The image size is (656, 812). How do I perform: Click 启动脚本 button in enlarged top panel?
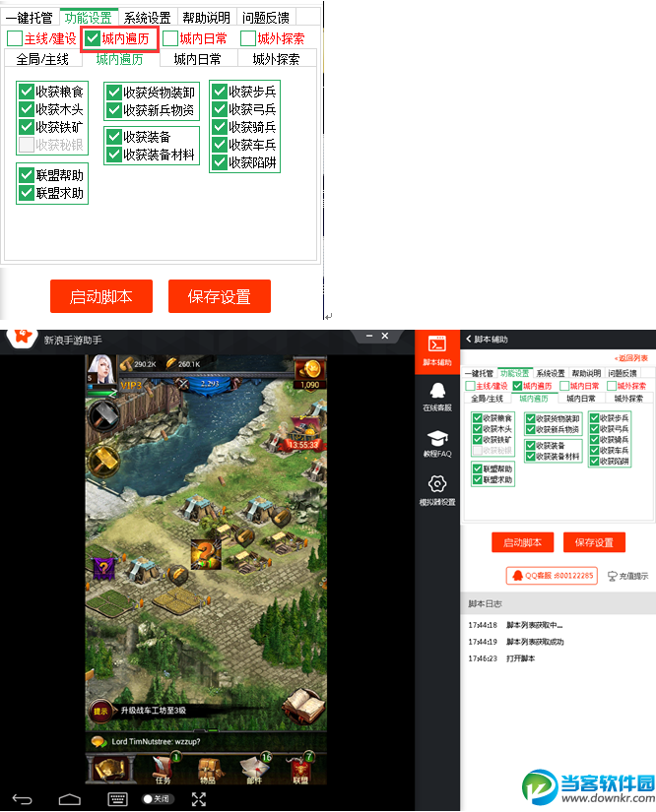[101, 296]
